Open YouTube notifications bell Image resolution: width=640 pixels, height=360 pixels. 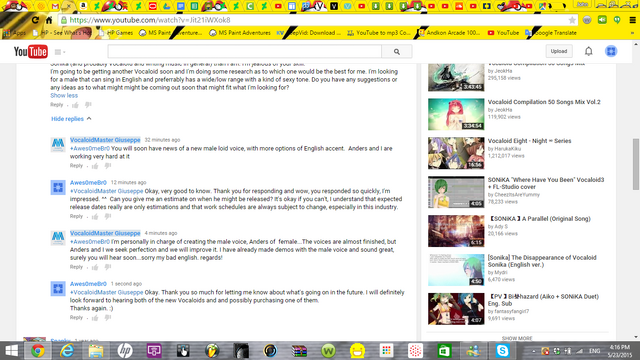[589, 51]
